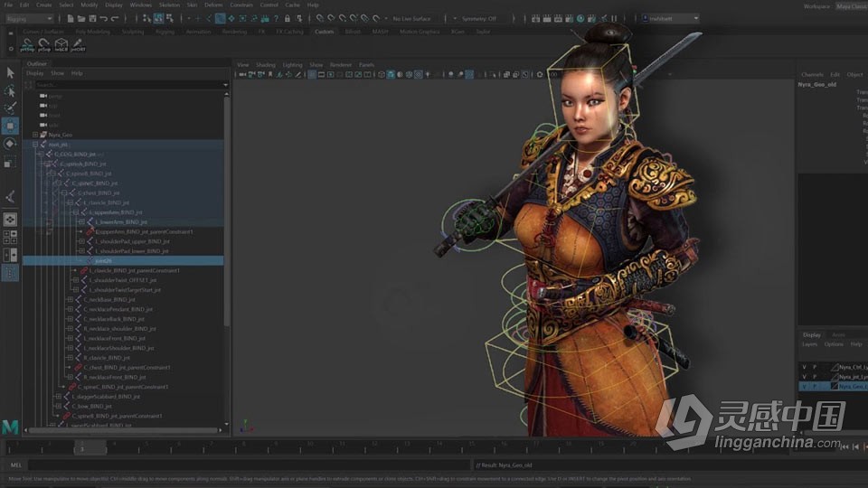Toggle highlighted select by object type icon
The width and height of the screenshot is (868, 488).
tap(158, 19)
